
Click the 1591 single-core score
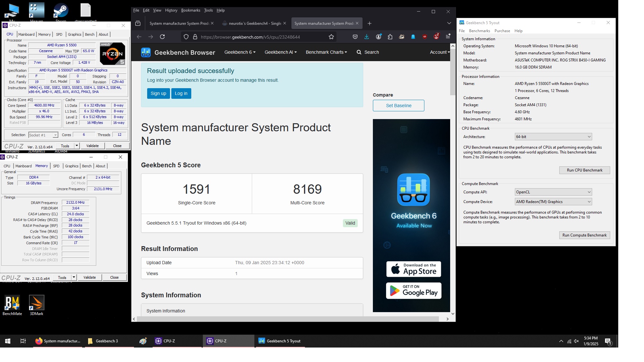[196, 189]
